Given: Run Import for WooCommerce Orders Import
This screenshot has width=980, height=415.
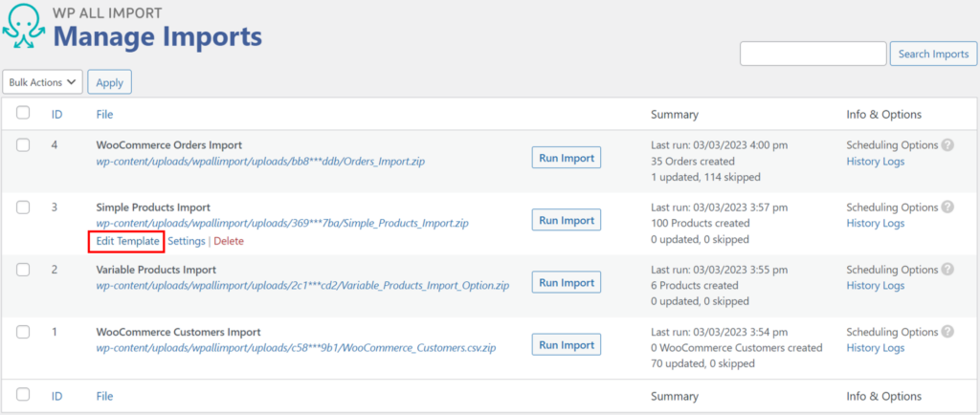Looking at the screenshot, I should (x=567, y=158).
